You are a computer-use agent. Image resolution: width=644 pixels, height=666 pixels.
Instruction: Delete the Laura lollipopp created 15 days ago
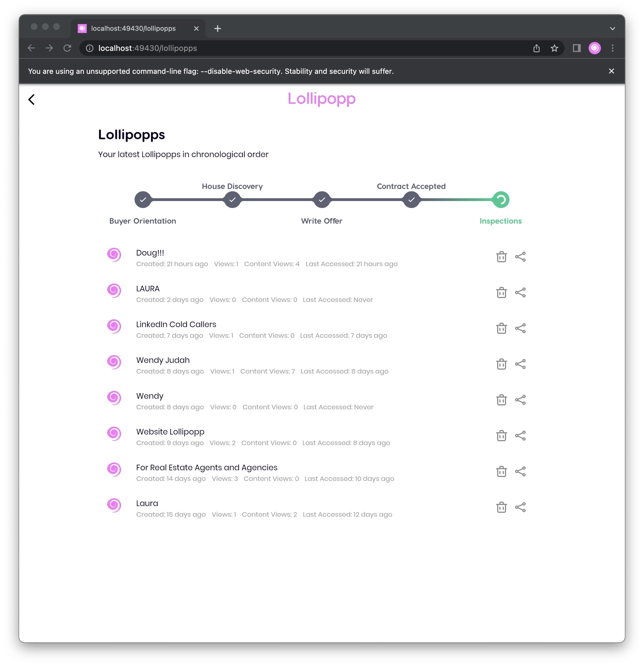pyautogui.click(x=502, y=507)
